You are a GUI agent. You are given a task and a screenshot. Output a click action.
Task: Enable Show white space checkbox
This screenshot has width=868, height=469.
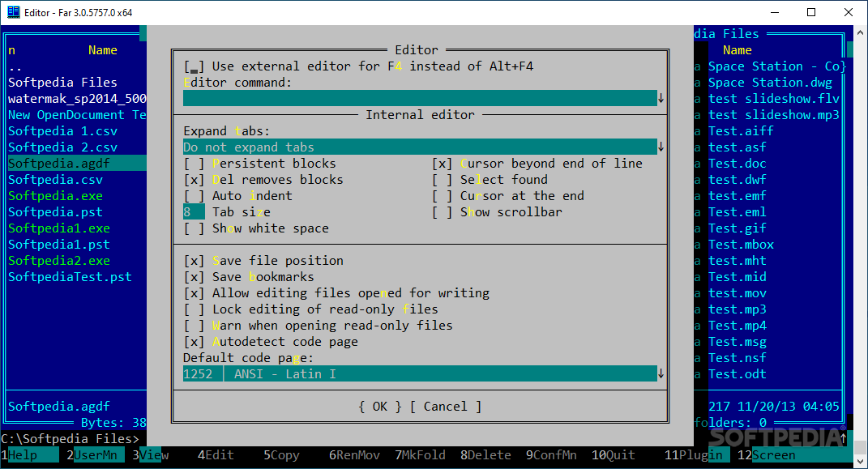pos(194,228)
